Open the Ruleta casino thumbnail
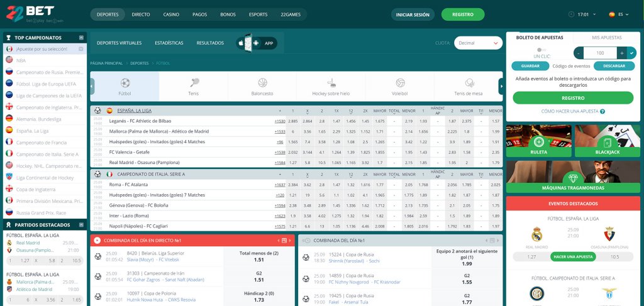The height and width of the screenshot is (306, 644). (x=538, y=141)
